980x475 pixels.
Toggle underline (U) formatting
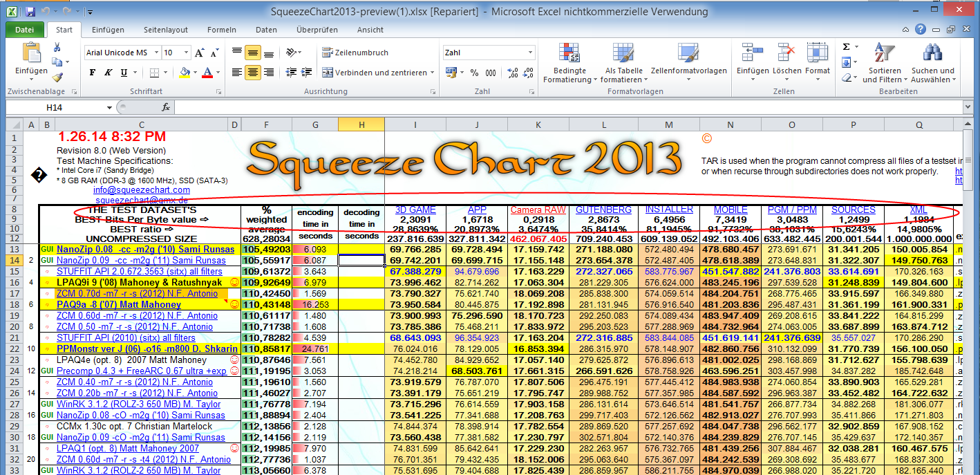(124, 73)
